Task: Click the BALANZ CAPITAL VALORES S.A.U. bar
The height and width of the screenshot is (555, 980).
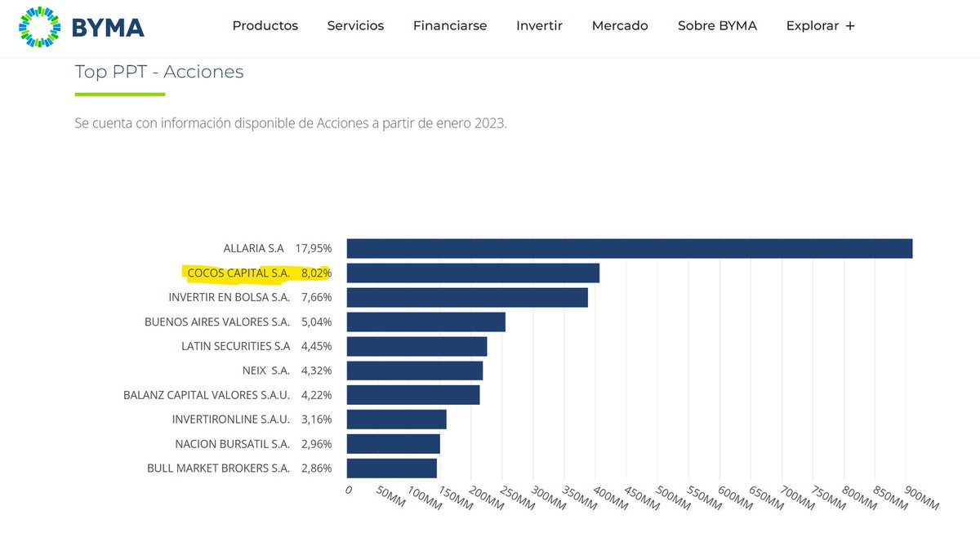Action: point(413,395)
